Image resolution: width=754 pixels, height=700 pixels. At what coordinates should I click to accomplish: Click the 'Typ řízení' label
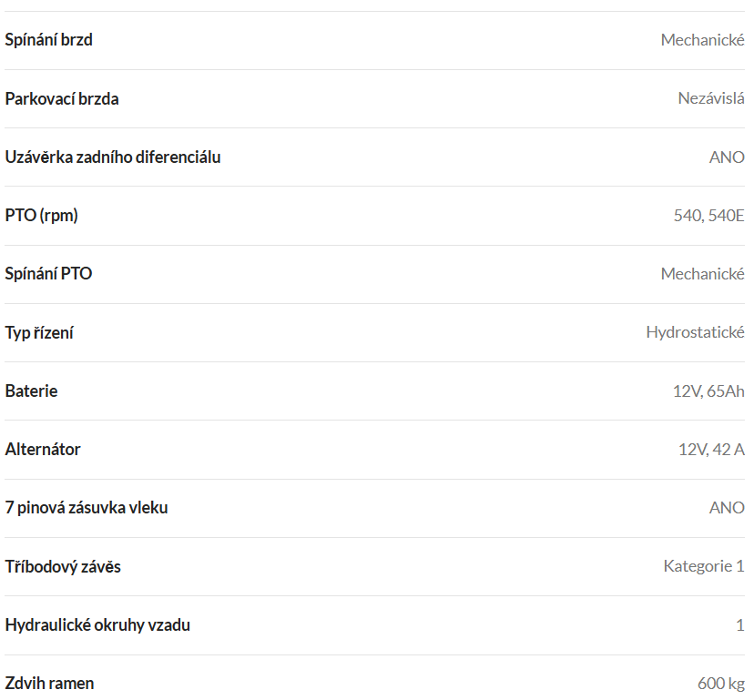coord(39,332)
